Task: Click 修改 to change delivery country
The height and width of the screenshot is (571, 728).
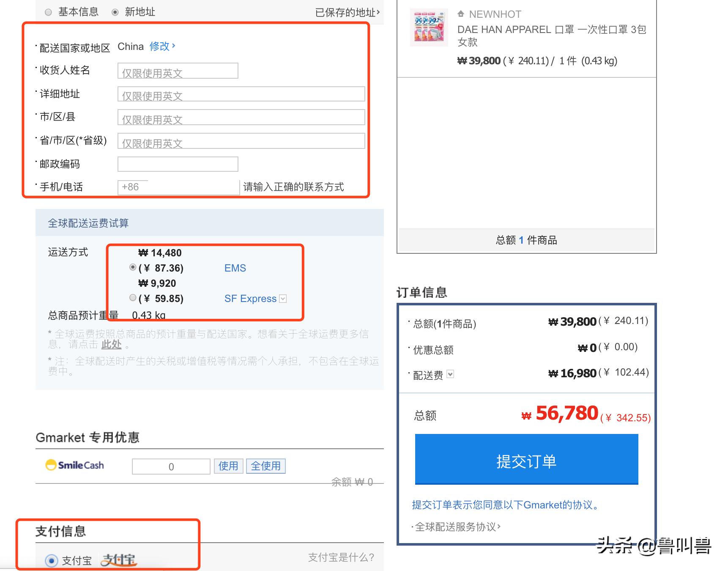Action: click(159, 47)
